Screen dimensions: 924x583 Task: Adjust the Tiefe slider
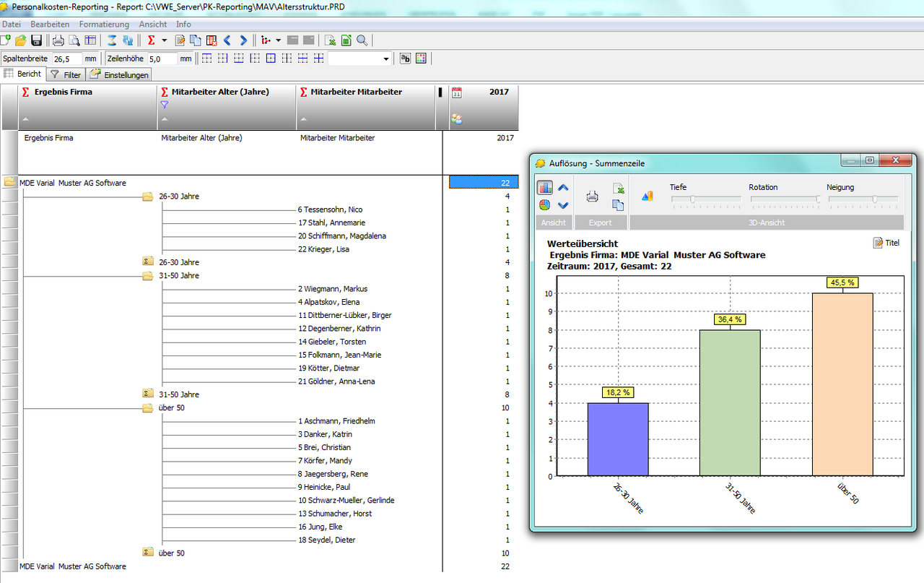pyautogui.click(x=706, y=199)
